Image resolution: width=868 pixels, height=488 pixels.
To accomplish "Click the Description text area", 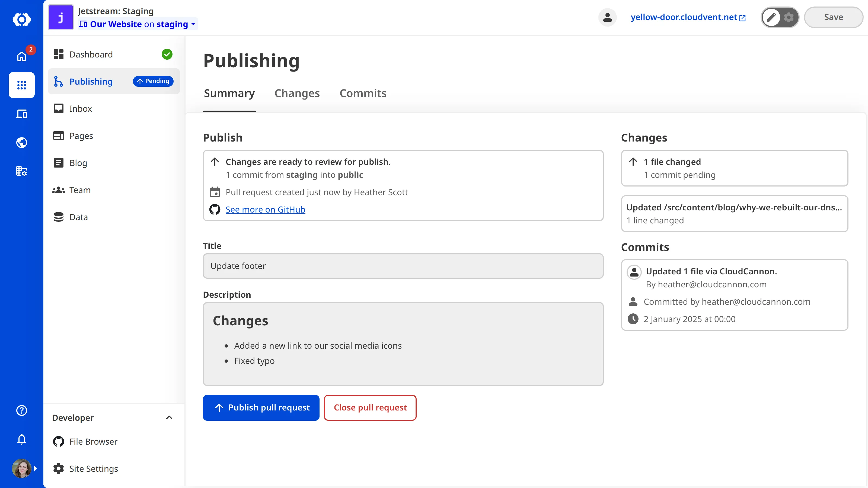I will click(403, 344).
